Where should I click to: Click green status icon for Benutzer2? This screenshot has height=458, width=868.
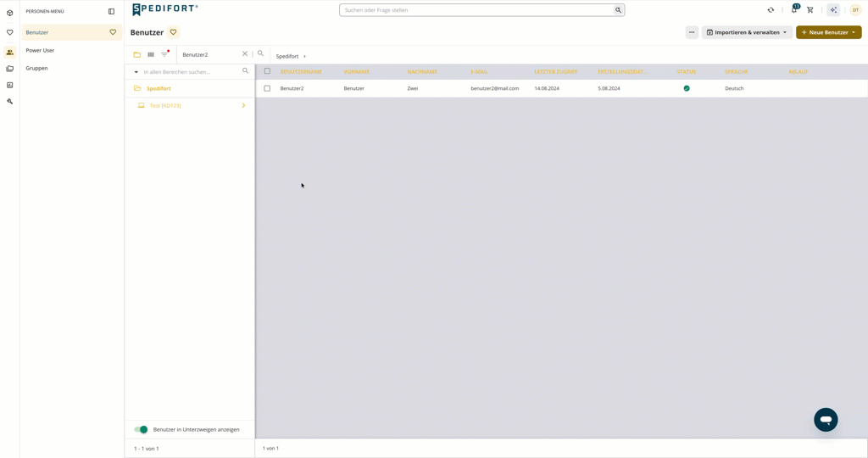687,88
